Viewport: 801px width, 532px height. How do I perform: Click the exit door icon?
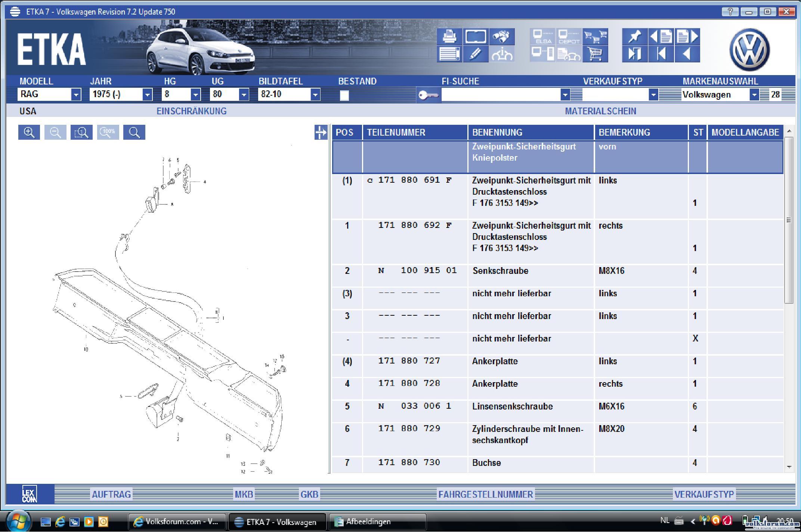click(634, 54)
